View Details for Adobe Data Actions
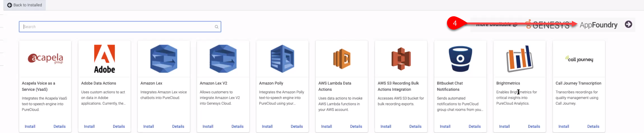The width and height of the screenshot is (644, 133). click(119, 126)
